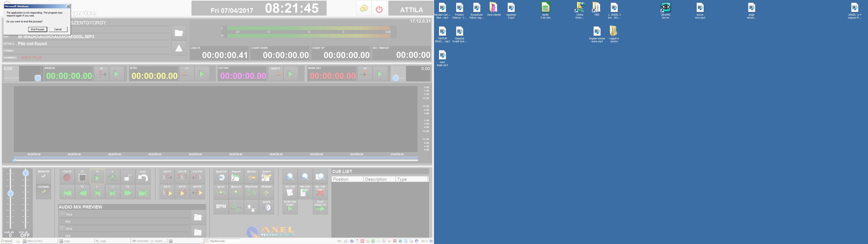Click Cancel in the Microsoft Windows dialog
This screenshot has width=868, height=244.
(x=58, y=29)
